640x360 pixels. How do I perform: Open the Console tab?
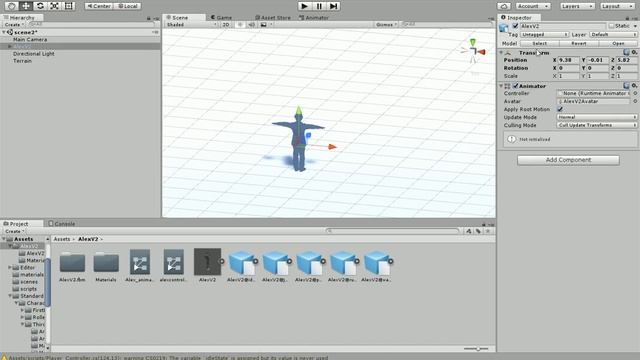click(x=62, y=224)
